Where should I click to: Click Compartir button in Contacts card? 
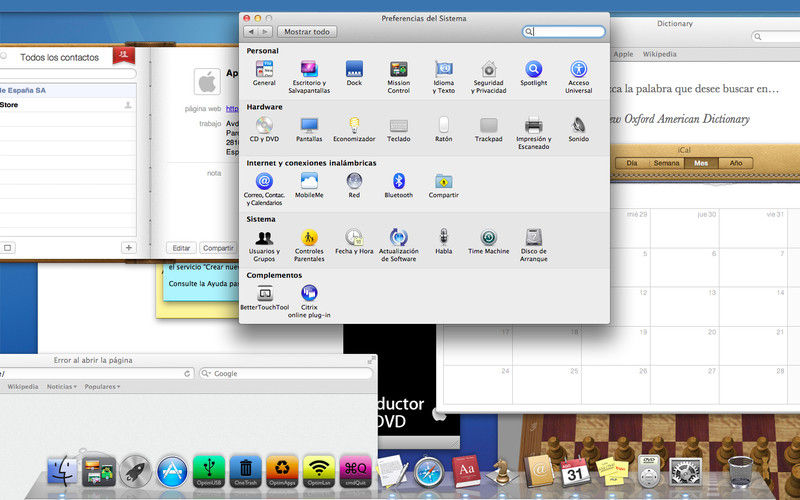tap(218, 248)
